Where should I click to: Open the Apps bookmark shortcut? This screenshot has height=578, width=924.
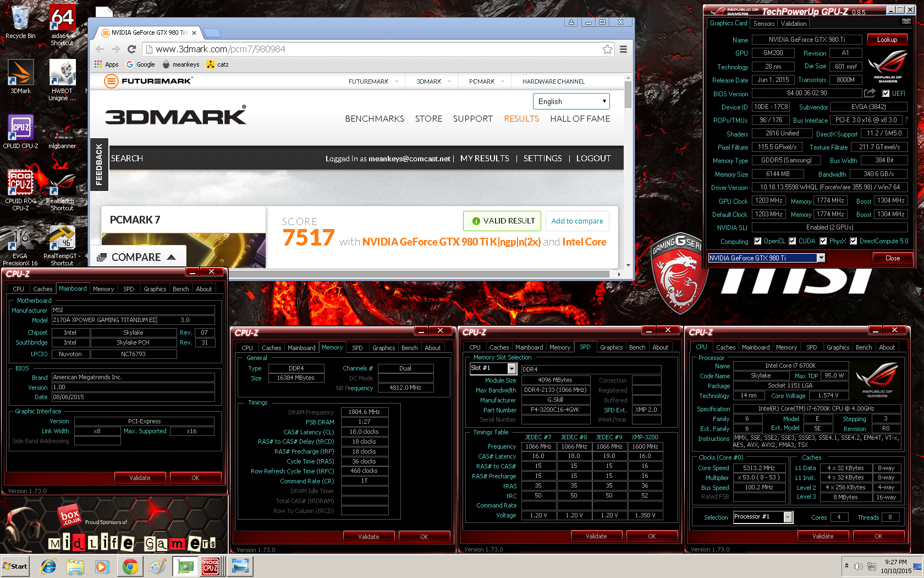[106, 64]
